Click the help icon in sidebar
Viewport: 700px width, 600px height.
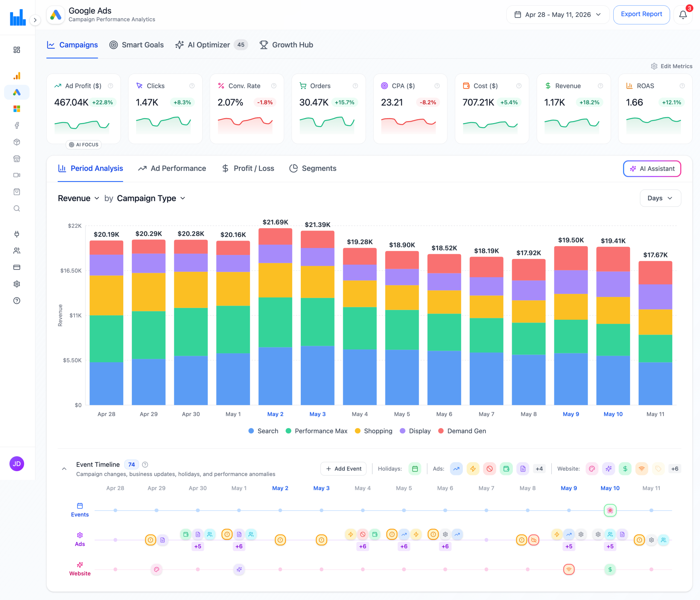coord(17,301)
